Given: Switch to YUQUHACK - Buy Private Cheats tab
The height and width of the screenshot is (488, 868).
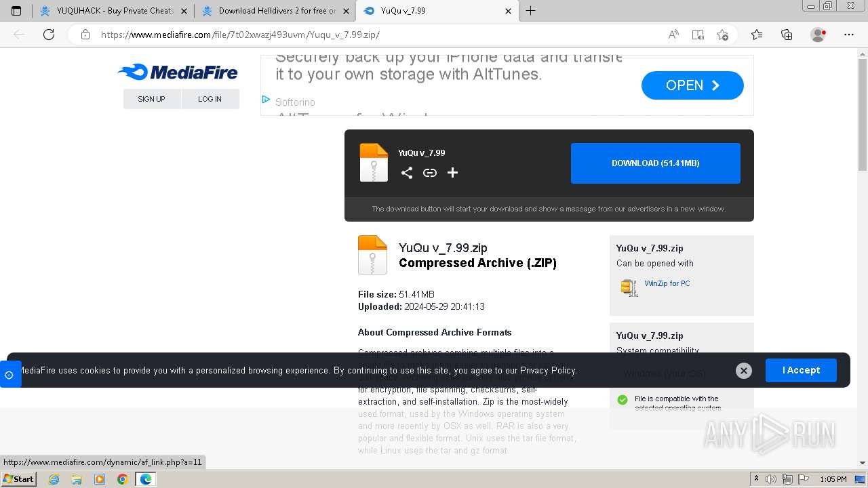Looking at the screenshot, I should [106, 11].
